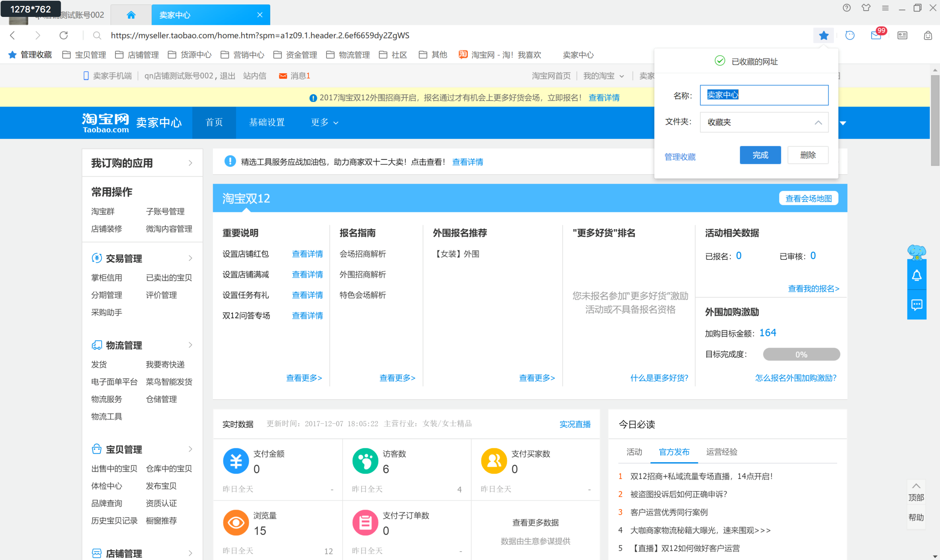Click the 查看会场地图 button

coord(809,198)
